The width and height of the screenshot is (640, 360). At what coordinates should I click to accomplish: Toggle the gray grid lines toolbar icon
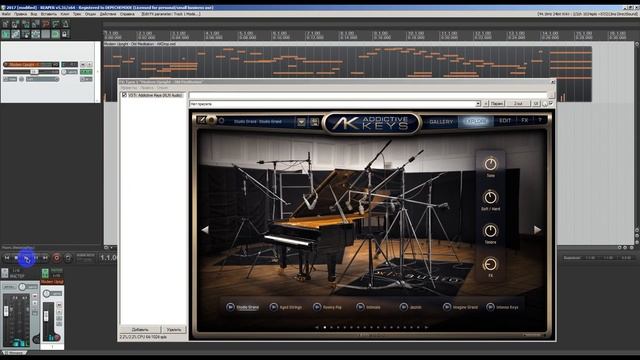[x=45, y=34]
